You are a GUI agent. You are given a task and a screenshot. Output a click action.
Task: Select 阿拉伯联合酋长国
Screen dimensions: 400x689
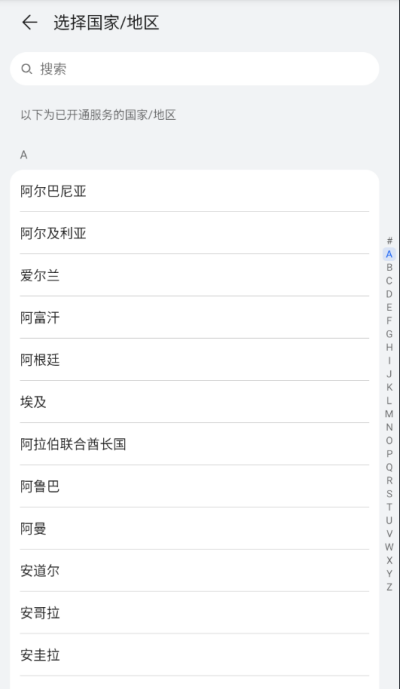[x=194, y=444]
